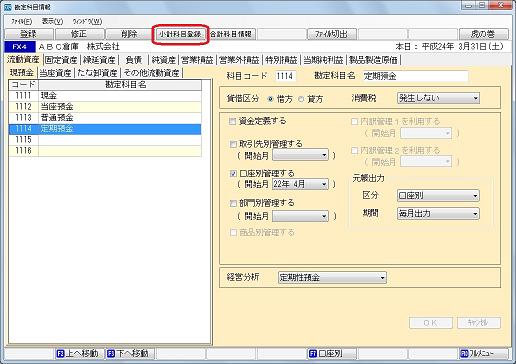Open the ウィンドウ(W) menu
The image size is (516, 364).
click(x=87, y=22)
